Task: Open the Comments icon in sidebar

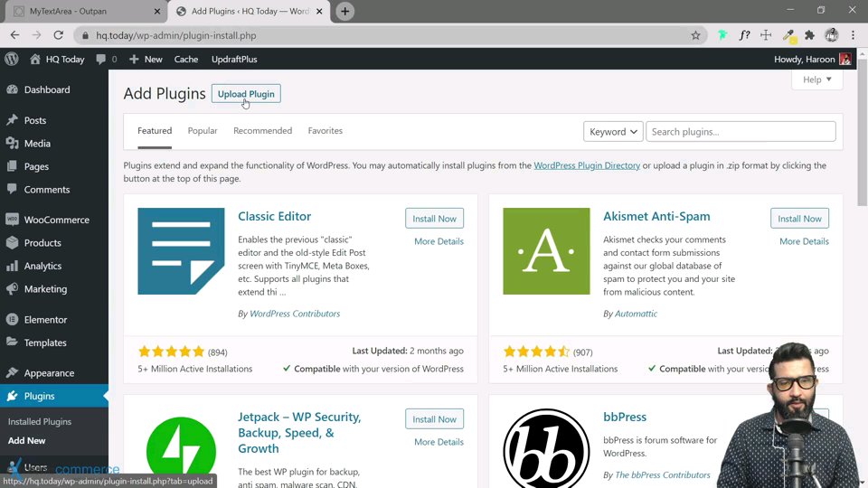Action: (x=12, y=189)
